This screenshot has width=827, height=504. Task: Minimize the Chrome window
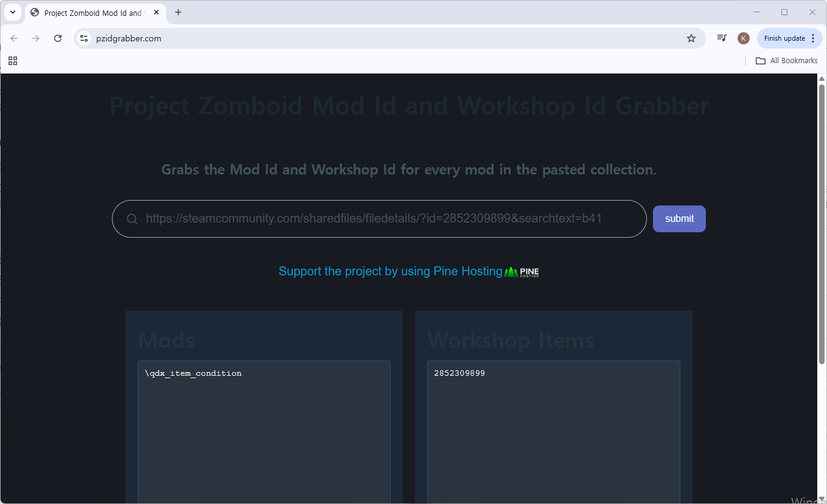click(x=756, y=12)
